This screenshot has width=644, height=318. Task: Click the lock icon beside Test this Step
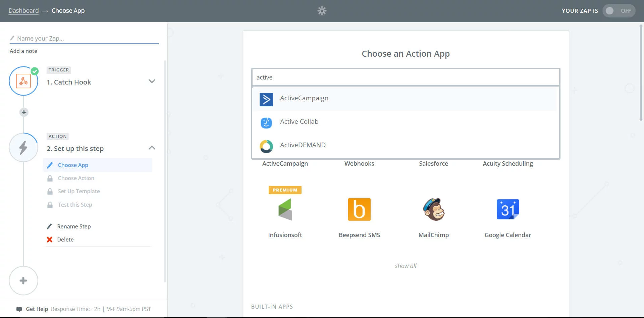coord(50,205)
